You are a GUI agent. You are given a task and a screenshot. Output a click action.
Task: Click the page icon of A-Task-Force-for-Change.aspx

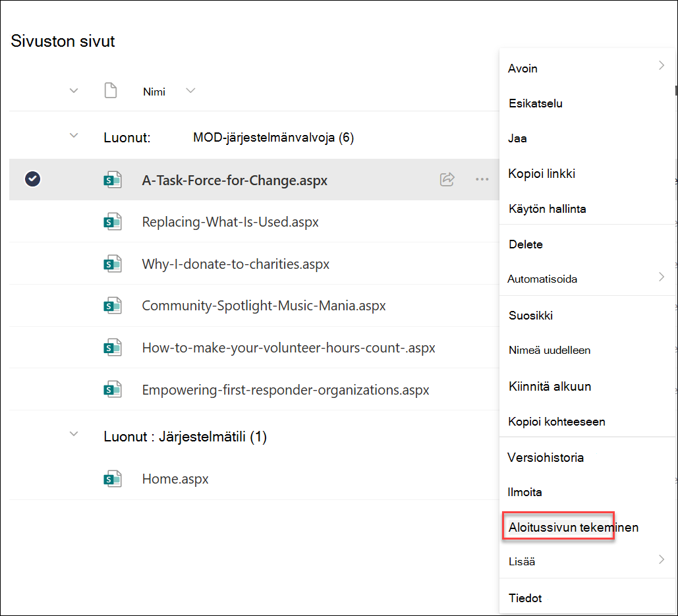(x=113, y=179)
